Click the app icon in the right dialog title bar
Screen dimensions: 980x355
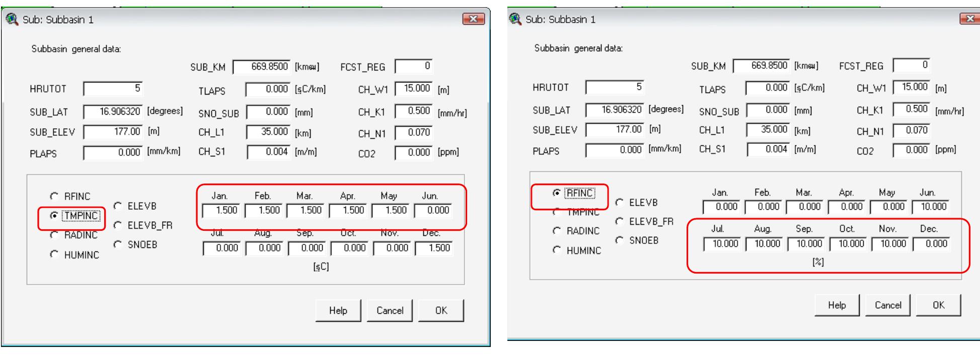tap(515, 19)
